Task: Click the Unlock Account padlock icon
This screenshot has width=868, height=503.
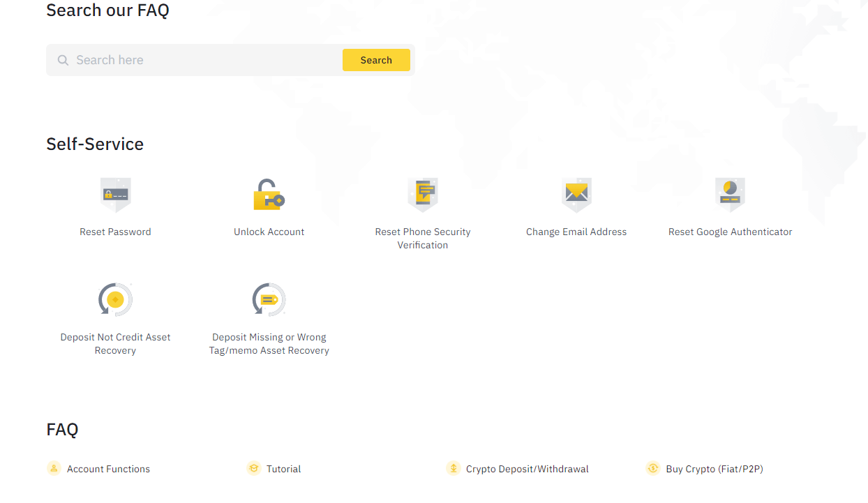Action: click(x=269, y=195)
